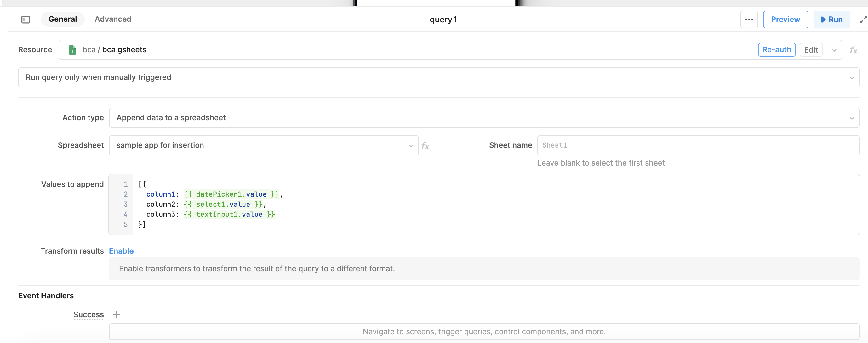
Task: Add a Success event handler with plus
Action: pos(116,314)
